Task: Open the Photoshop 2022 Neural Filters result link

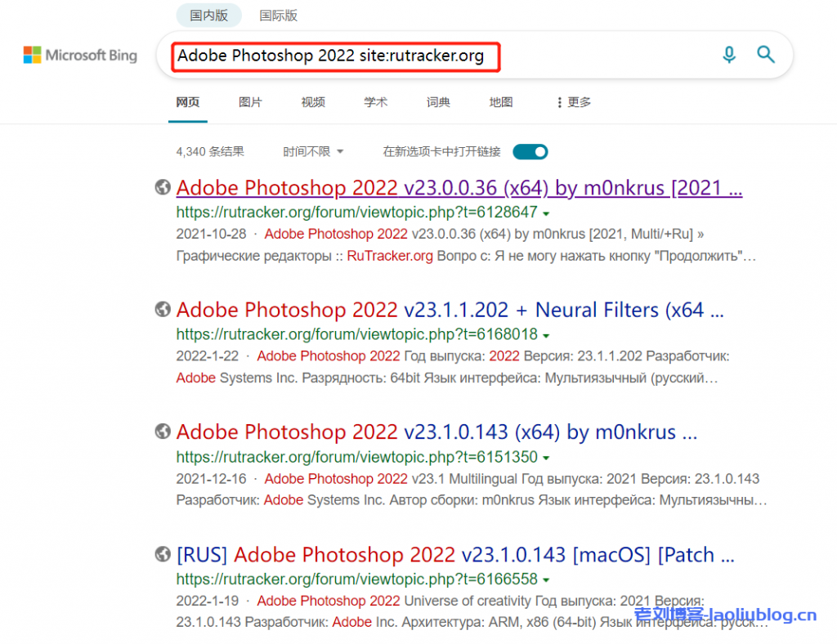Action: pos(450,311)
